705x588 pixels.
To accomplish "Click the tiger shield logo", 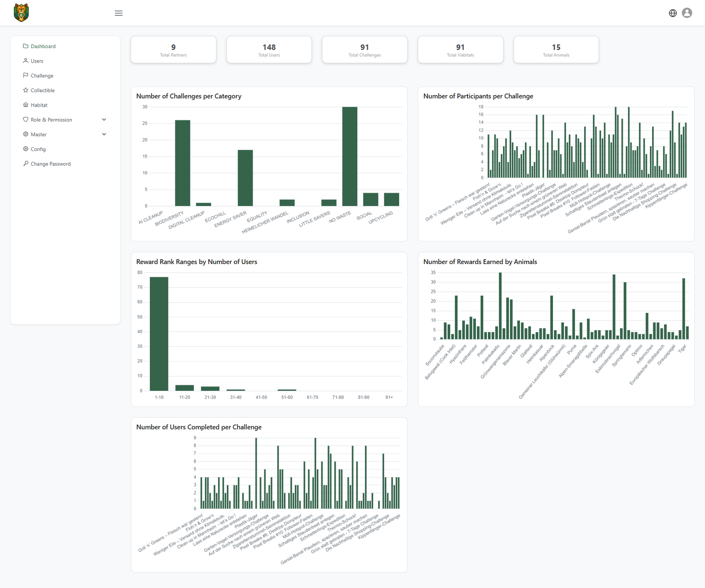I will (21, 13).
